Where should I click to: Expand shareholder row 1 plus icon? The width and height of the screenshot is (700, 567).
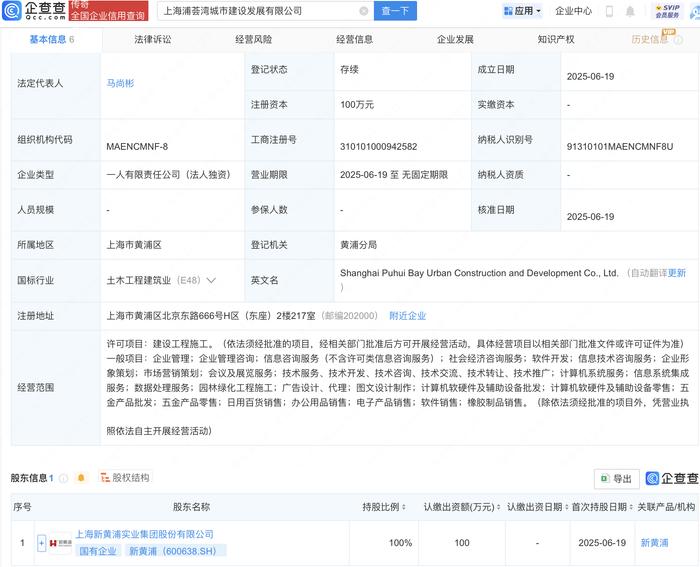pyautogui.click(x=42, y=543)
